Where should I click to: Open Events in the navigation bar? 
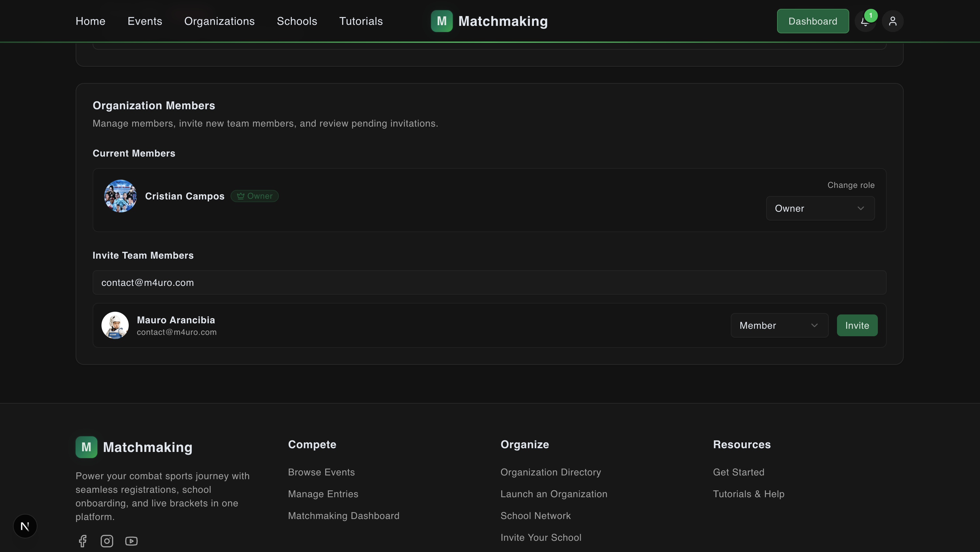145,21
